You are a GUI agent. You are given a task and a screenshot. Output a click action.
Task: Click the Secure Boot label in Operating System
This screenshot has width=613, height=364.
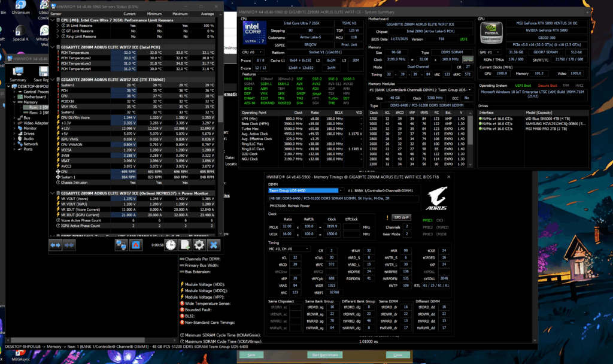click(x=547, y=86)
